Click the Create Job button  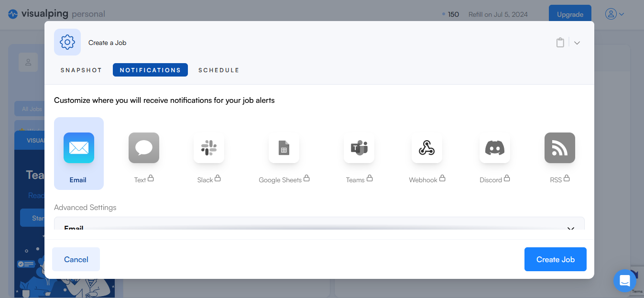click(556, 259)
